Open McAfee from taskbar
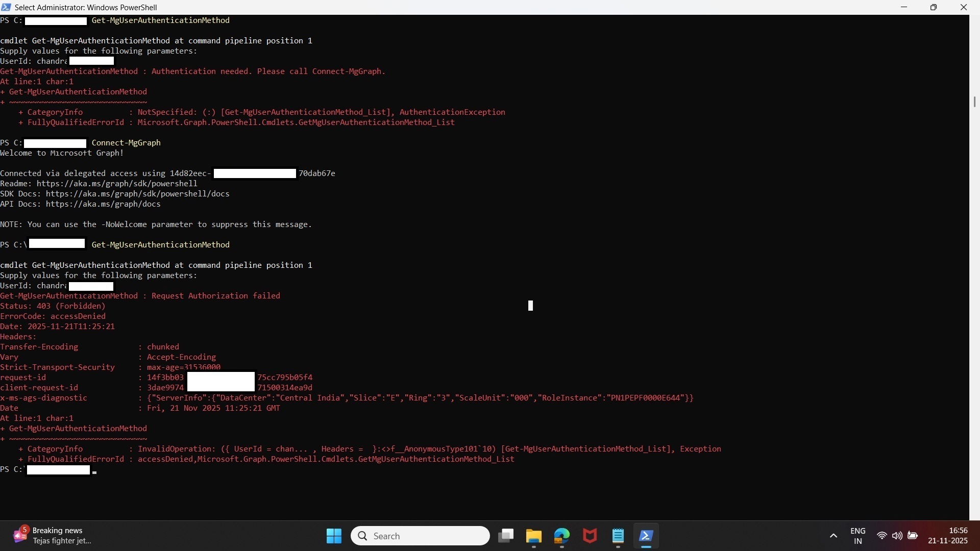Viewport: 980px width, 551px height. pos(590,536)
